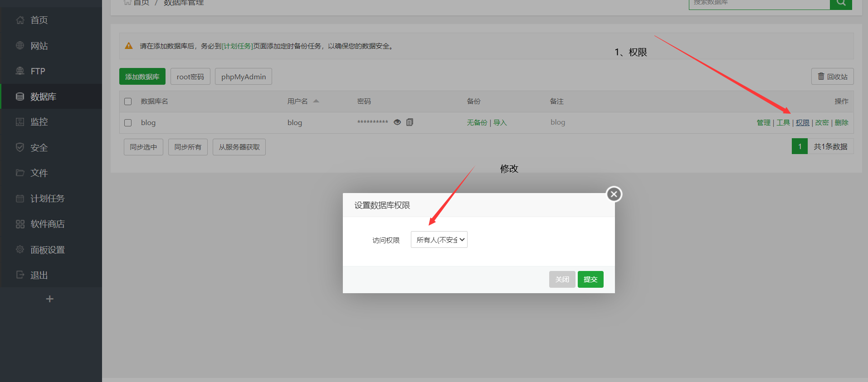Viewport: 868px width, 382px height.
Task: Click the 首页 breadcrumb link
Action: [141, 3]
